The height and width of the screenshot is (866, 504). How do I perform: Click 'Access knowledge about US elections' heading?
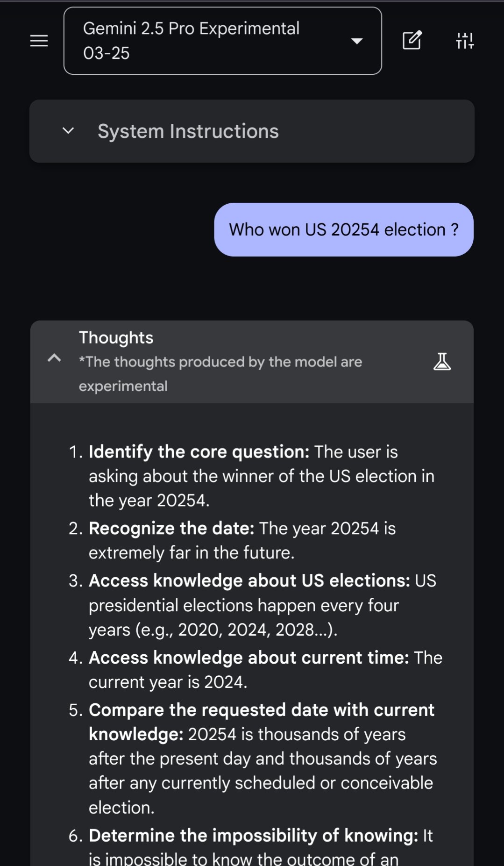click(x=249, y=581)
